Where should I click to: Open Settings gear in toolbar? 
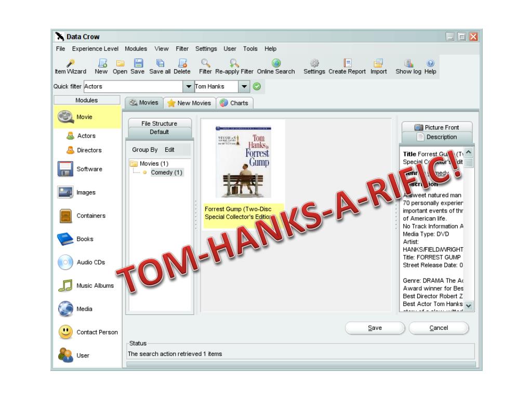[314, 66]
